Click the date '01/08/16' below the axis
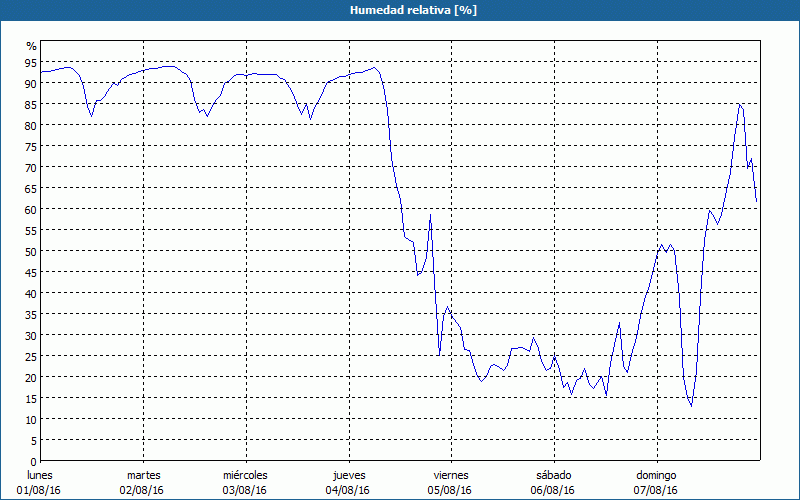Image resolution: width=800 pixels, height=500 pixels. tap(40, 490)
